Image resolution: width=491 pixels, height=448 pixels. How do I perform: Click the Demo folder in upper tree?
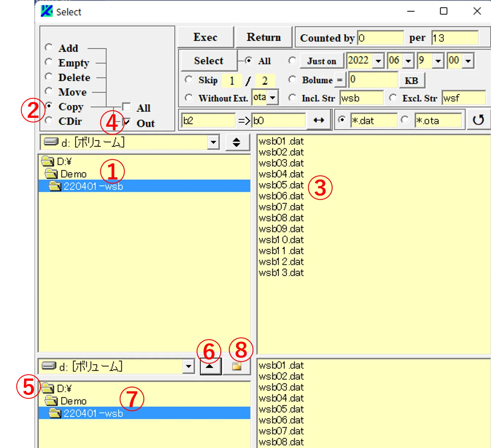coord(73,174)
